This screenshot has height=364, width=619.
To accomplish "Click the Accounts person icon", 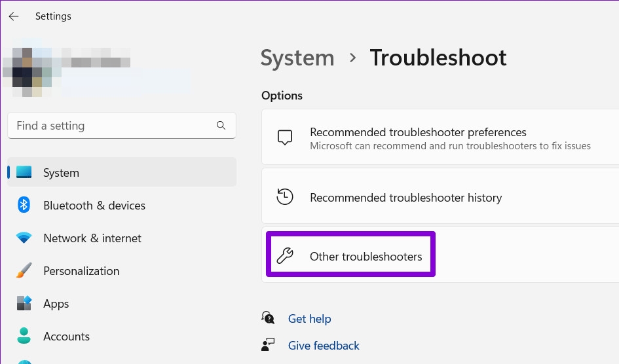I will (24, 336).
